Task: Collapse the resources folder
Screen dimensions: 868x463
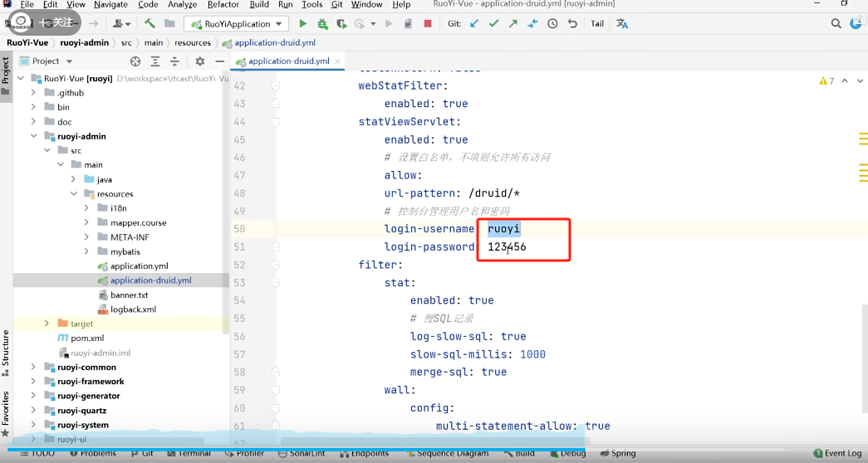Action: point(73,193)
